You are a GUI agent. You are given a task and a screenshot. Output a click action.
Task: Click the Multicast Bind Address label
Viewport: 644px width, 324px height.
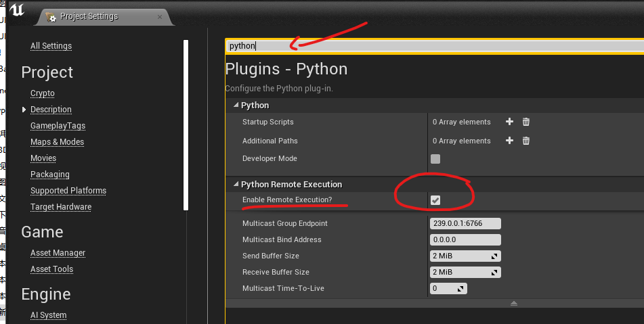pos(282,239)
